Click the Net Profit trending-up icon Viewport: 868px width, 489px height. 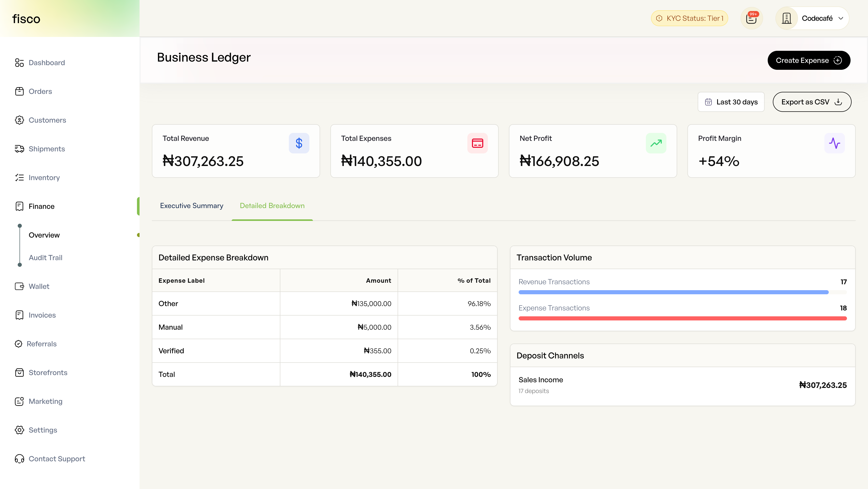(656, 143)
